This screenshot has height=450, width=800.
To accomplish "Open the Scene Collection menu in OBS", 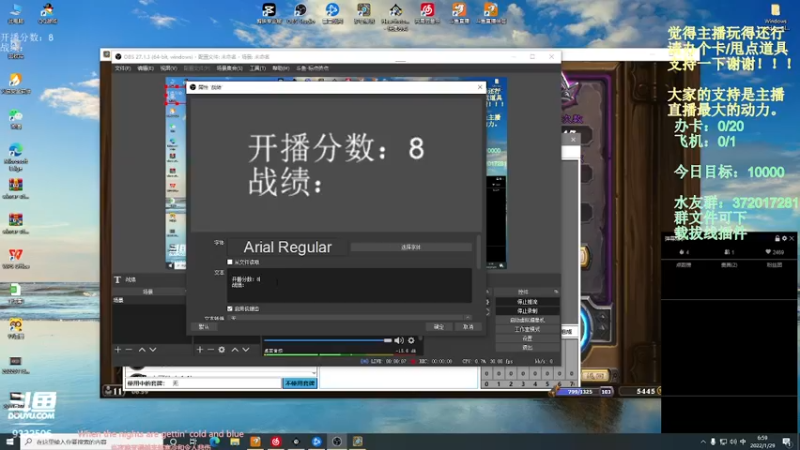I will point(230,68).
